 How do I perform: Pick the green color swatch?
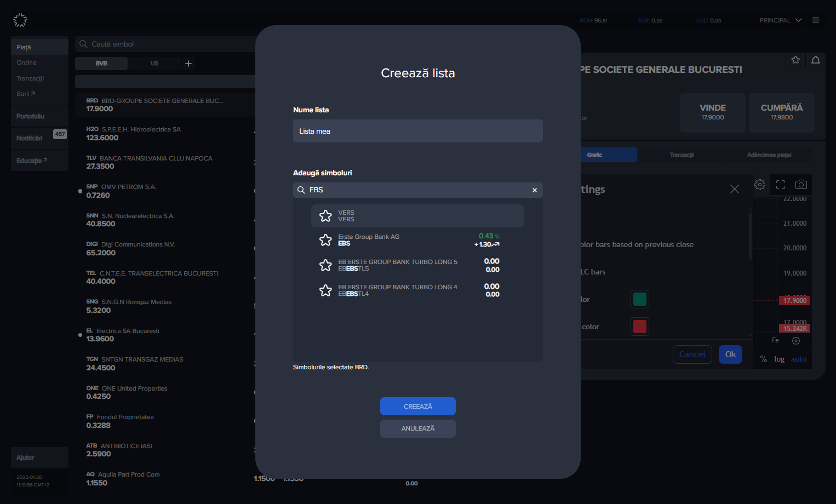[x=640, y=299]
